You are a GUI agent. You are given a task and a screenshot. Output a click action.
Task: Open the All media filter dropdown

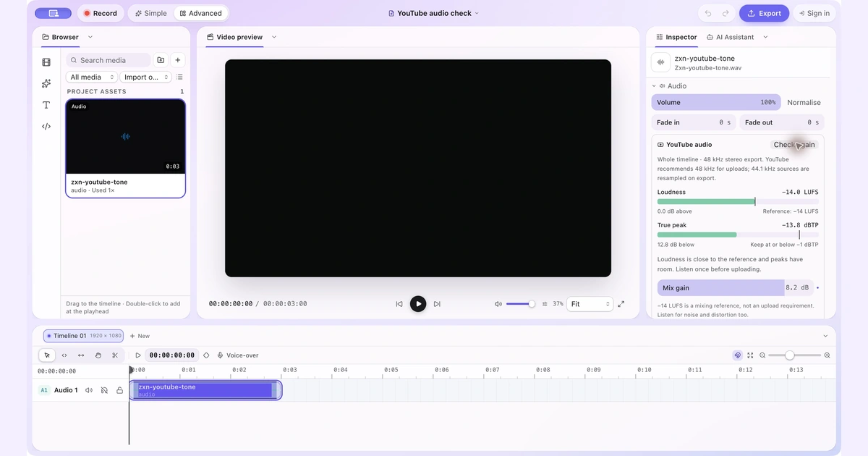92,77
